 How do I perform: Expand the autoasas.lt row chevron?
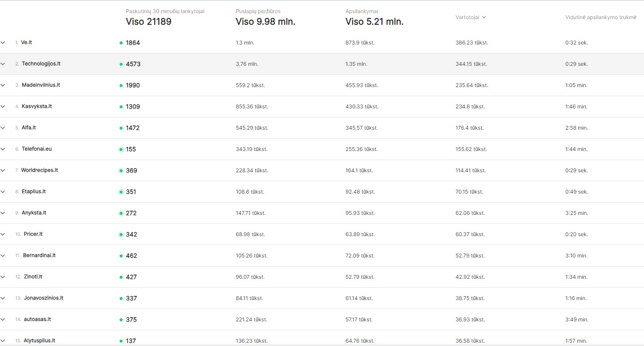click(x=3, y=319)
